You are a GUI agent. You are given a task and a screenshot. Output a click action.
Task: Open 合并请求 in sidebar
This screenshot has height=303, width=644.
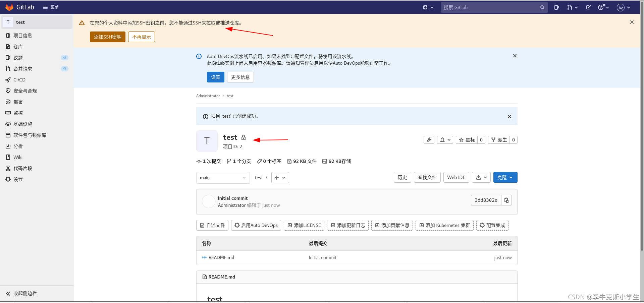[37, 69]
